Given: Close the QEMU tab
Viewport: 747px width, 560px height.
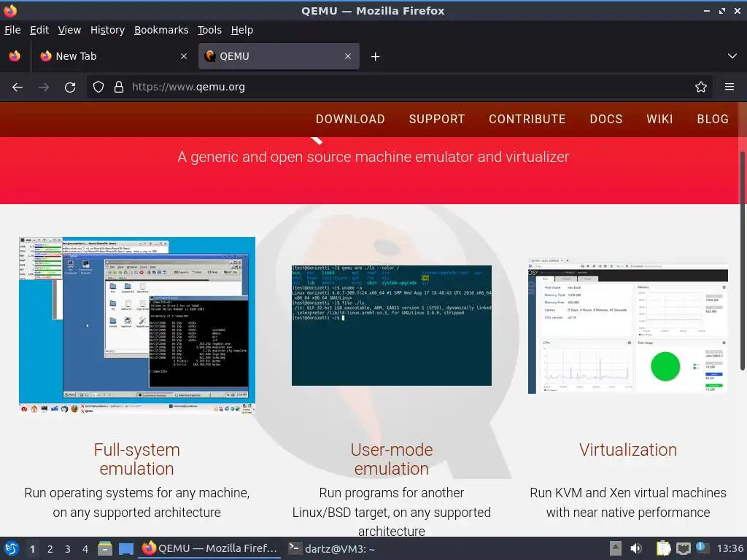Looking at the screenshot, I should pyautogui.click(x=348, y=56).
